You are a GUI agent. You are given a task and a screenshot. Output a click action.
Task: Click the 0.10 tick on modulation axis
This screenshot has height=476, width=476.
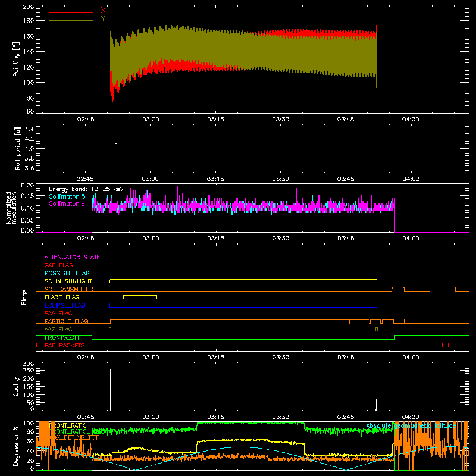27,208
